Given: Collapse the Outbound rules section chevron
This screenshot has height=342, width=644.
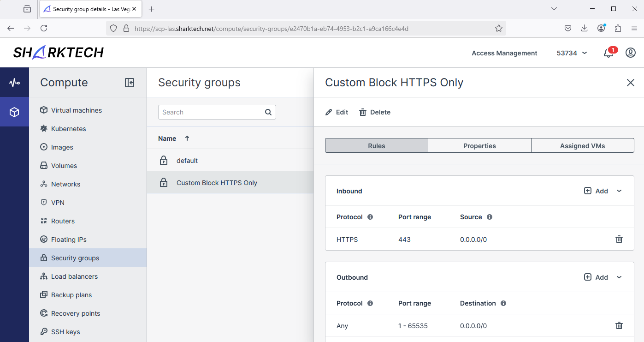Looking at the screenshot, I should pos(619,277).
